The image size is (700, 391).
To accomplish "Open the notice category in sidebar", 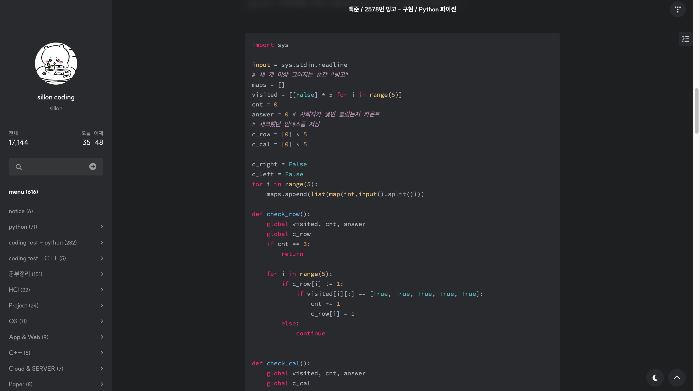I will point(21,211).
